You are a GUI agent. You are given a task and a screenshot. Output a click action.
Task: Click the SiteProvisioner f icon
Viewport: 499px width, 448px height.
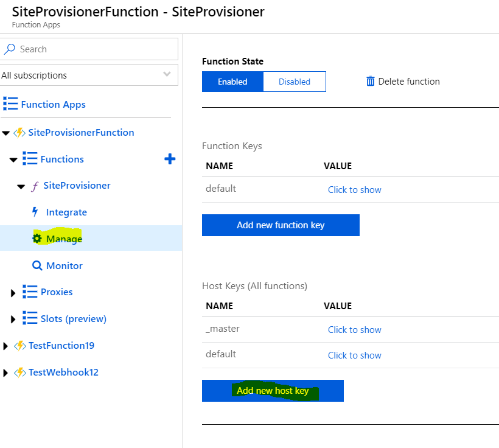35,186
